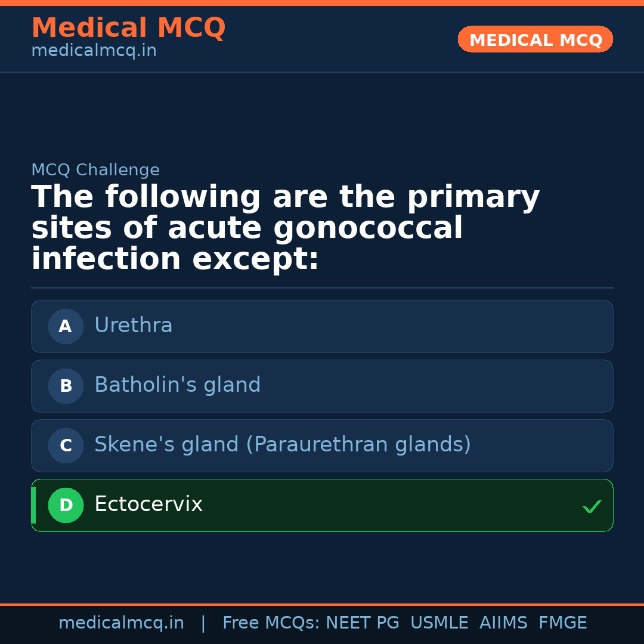Expand the option A answer row
Viewport: 644px width, 644px height.
pos(322,326)
